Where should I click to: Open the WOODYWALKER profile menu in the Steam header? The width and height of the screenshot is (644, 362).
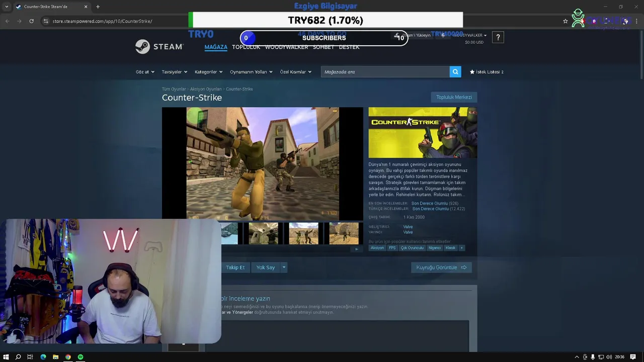coord(286,47)
